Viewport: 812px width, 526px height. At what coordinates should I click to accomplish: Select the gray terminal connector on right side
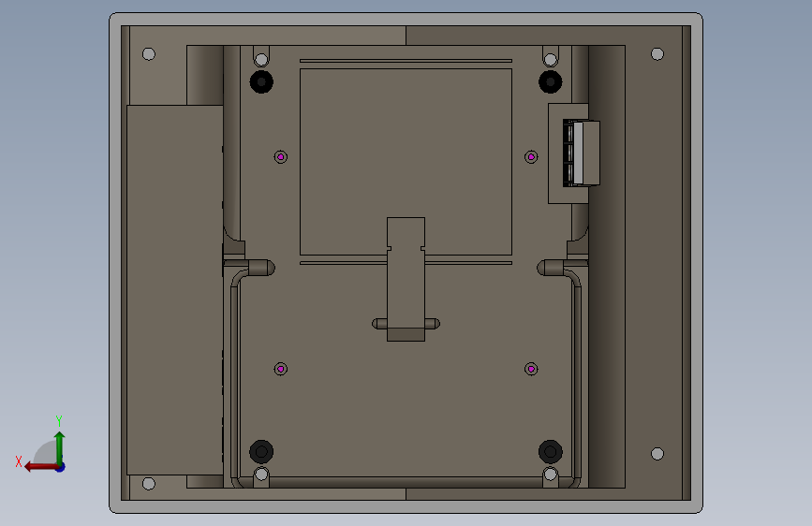582,153
